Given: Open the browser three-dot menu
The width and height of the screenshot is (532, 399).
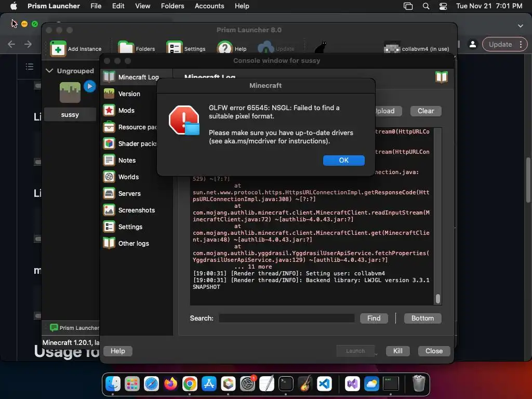Looking at the screenshot, I should (x=521, y=45).
